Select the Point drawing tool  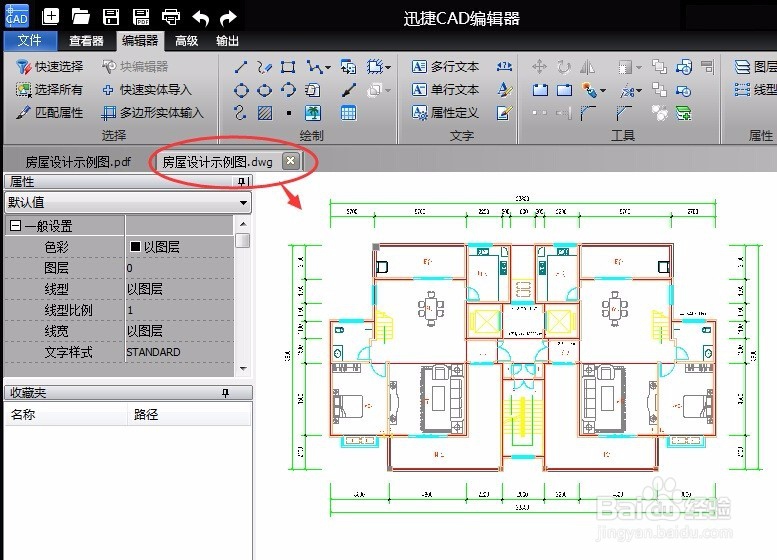point(289,113)
